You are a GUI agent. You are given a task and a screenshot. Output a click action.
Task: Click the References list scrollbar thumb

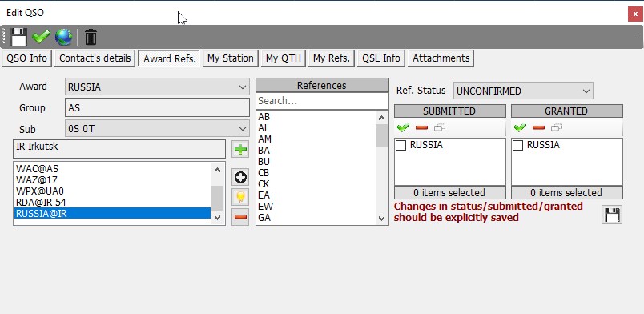click(381, 135)
